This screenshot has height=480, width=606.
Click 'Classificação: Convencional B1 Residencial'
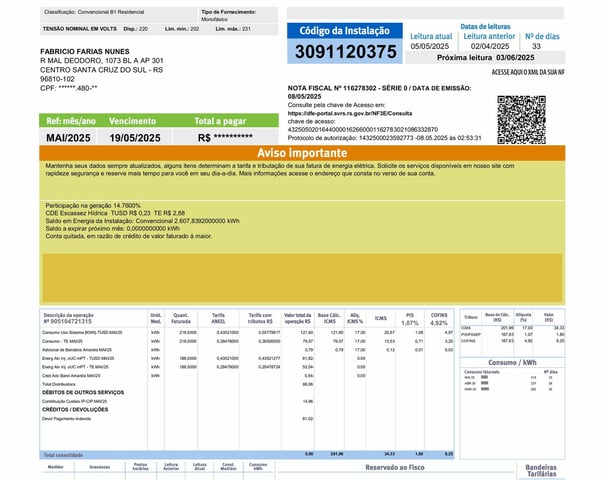[94, 12]
